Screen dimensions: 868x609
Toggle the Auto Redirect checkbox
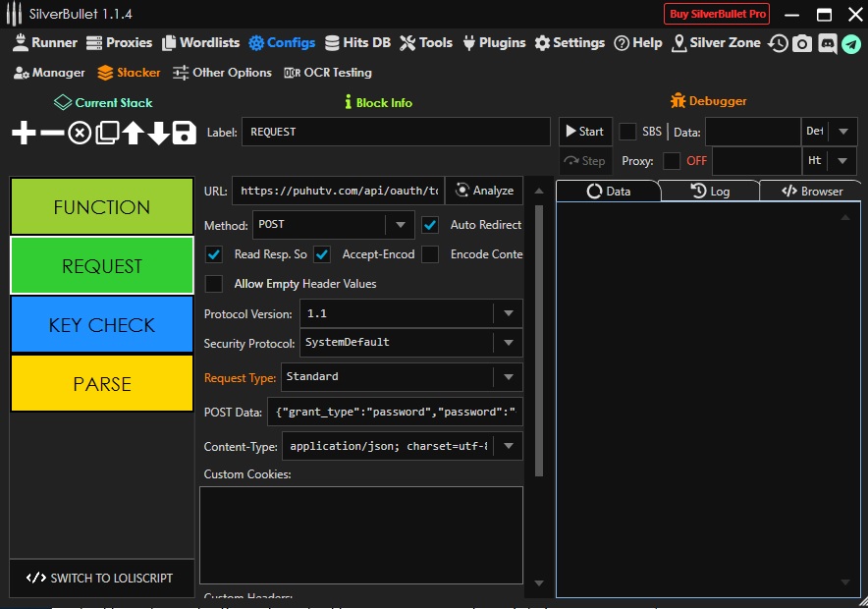click(430, 225)
